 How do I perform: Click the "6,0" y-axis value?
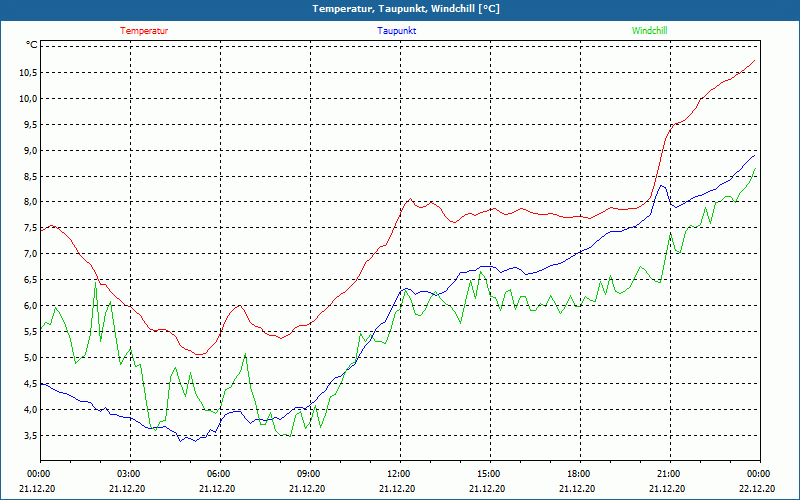(30, 306)
